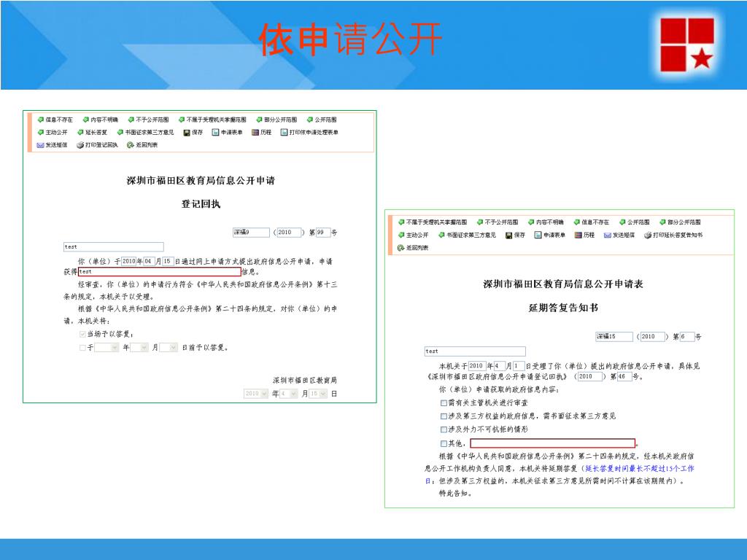The height and width of the screenshot is (560, 747).
Task: Click month field showing 04 in 登记回执
Action: click(149, 262)
